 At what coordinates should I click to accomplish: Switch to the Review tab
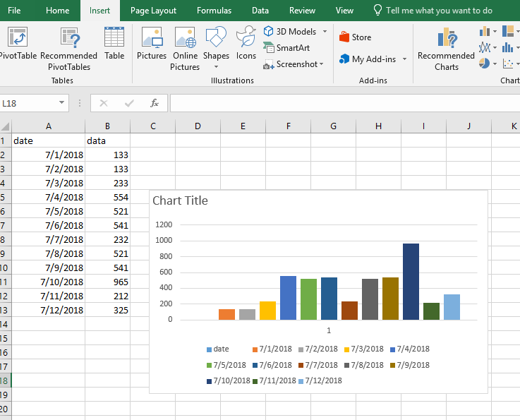[302, 11]
